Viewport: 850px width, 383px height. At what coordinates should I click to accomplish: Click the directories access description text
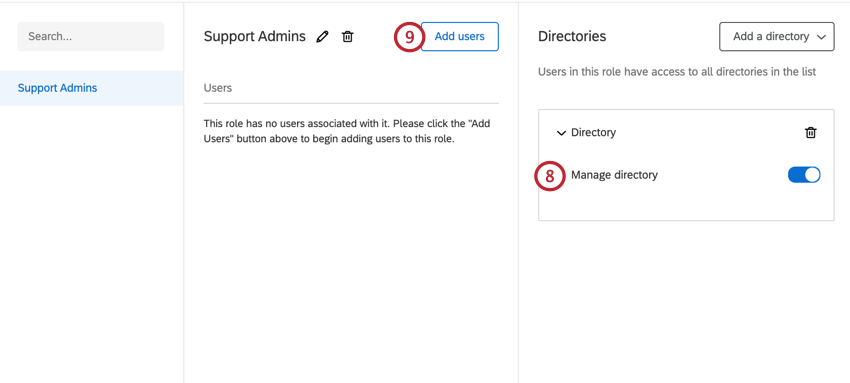677,72
